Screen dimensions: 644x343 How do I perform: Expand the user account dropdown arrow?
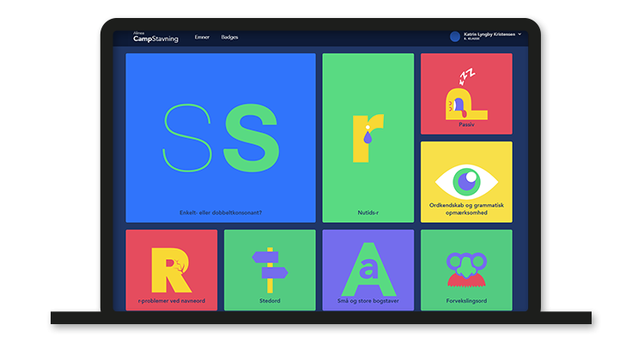(x=519, y=35)
